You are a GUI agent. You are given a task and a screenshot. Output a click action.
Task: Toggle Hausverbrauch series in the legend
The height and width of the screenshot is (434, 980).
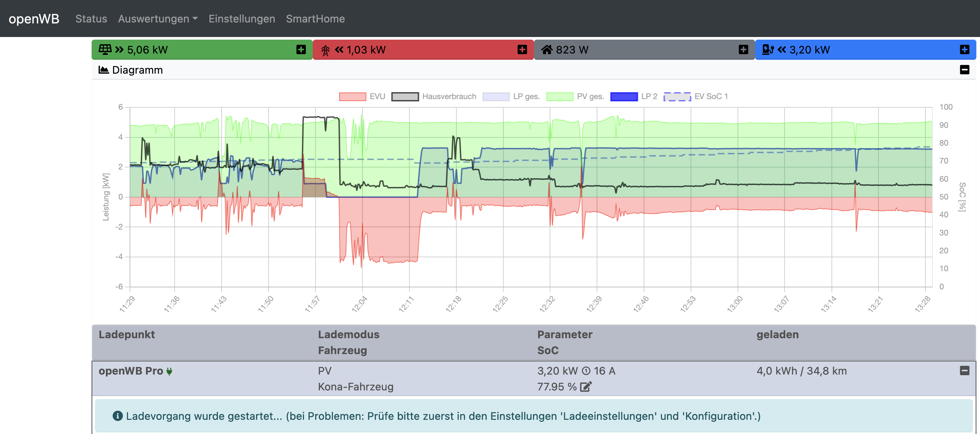point(434,96)
